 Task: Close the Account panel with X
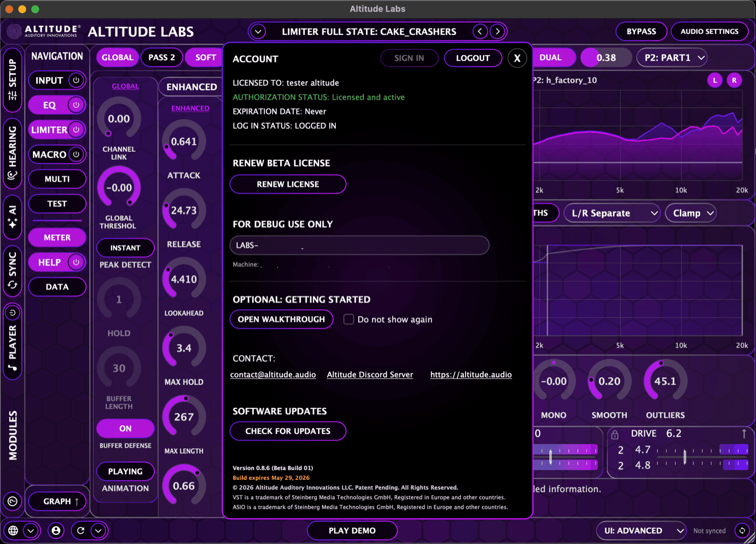[x=517, y=58]
